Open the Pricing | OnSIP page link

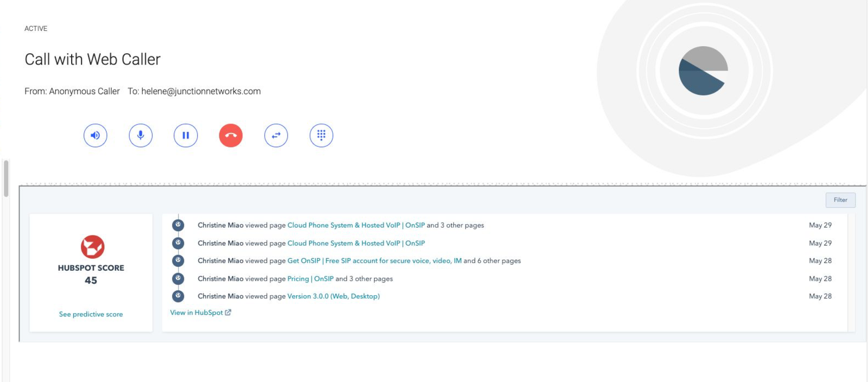(310, 279)
